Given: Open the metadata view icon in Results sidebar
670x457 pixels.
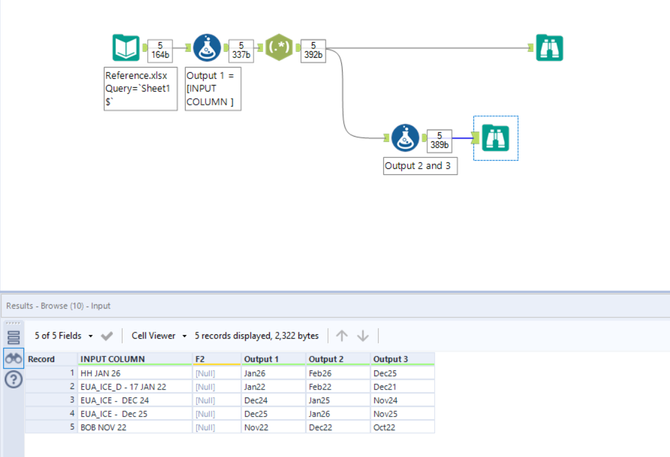Looking at the screenshot, I should click(x=14, y=337).
